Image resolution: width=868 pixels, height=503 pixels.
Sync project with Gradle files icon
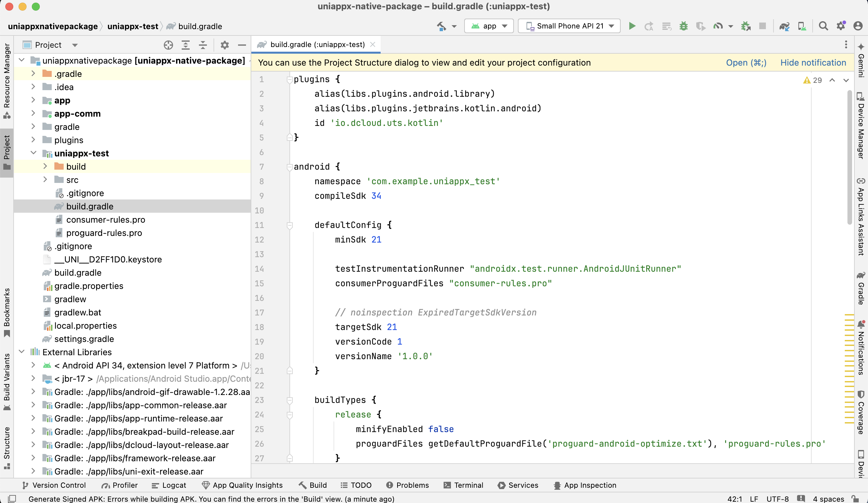pyautogui.click(x=784, y=26)
